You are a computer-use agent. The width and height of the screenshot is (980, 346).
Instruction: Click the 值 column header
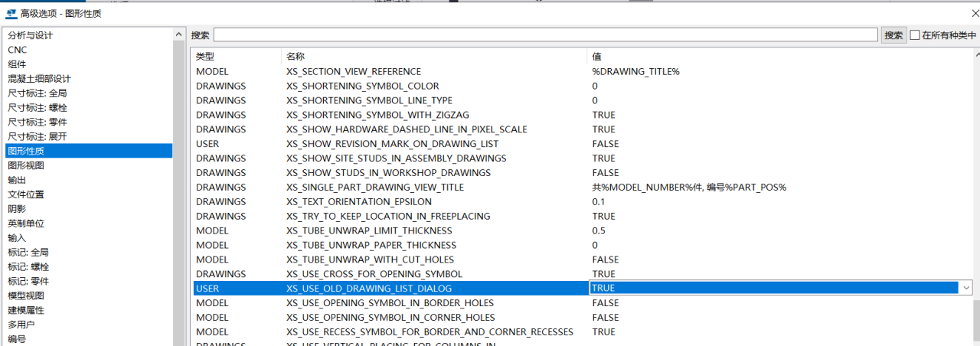(x=597, y=57)
